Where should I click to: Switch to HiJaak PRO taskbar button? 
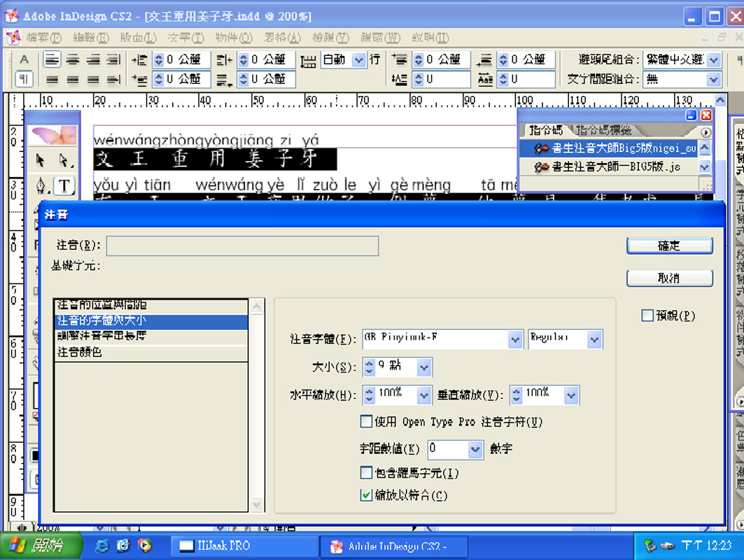pyautogui.click(x=244, y=546)
